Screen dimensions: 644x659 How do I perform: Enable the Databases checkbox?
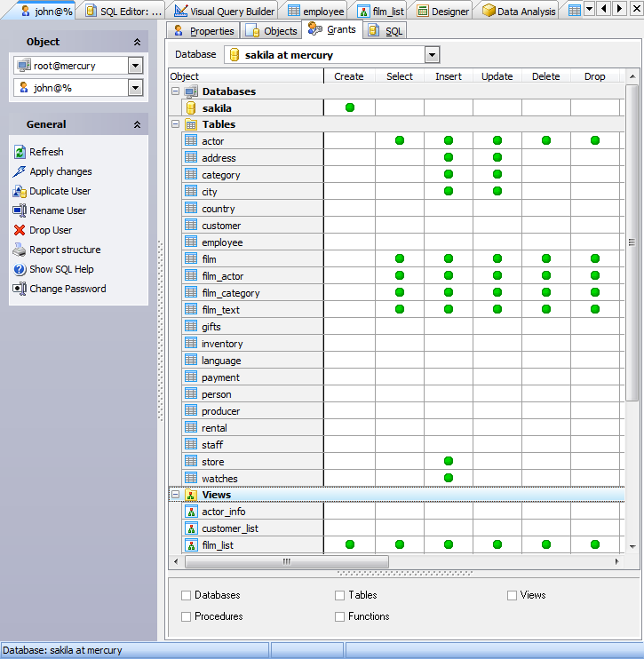click(186, 595)
